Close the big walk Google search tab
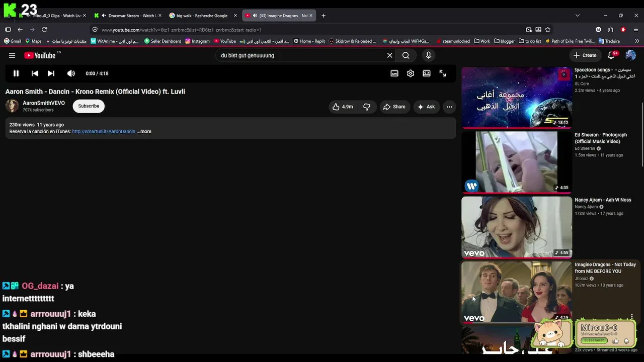Image resolution: width=644 pixels, height=362 pixels. 235,16
